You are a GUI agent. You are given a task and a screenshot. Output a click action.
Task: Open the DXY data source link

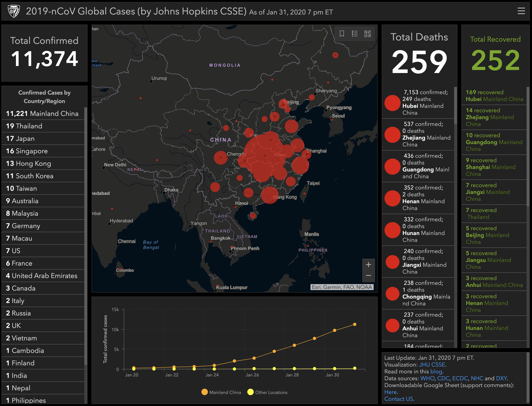pyautogui.click(x=501, y=378)
